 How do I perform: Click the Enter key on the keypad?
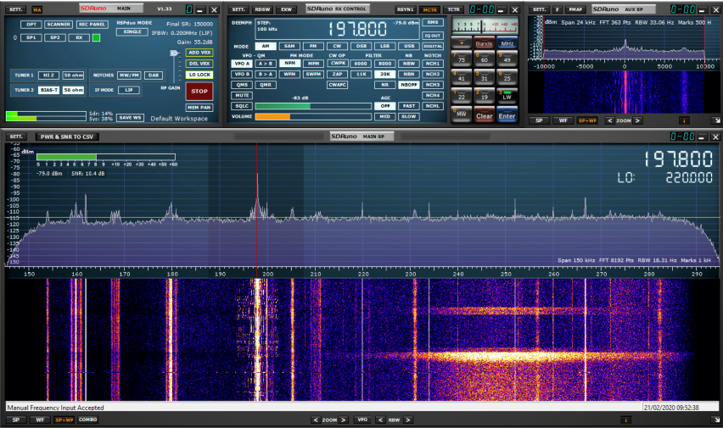pyautogui.click(x=507, y=116)
